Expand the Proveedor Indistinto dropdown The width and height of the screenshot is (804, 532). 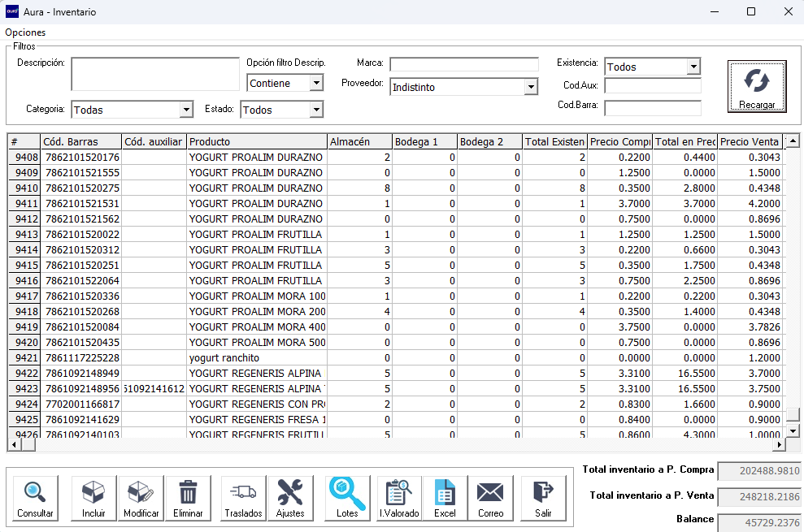pyautogui.click(x=531, y=87)
